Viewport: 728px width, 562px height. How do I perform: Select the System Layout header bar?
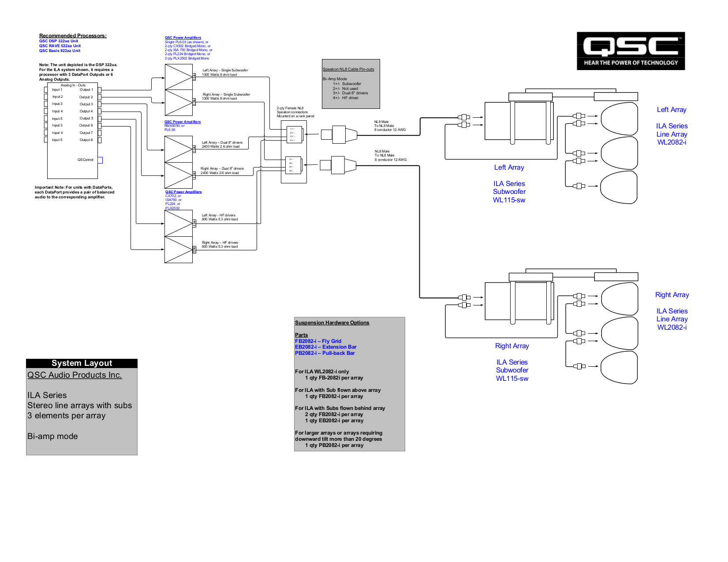82,363
